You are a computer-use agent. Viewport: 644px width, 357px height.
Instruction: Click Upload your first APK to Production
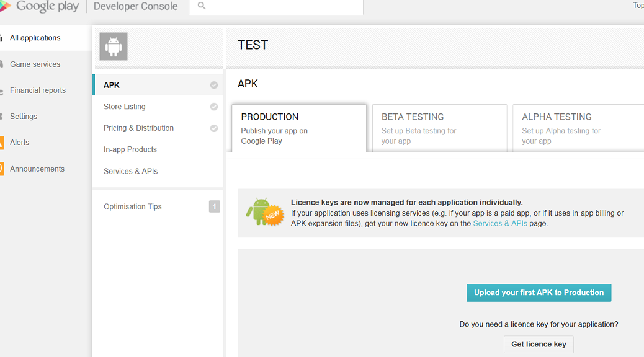[x=539, y=293]
